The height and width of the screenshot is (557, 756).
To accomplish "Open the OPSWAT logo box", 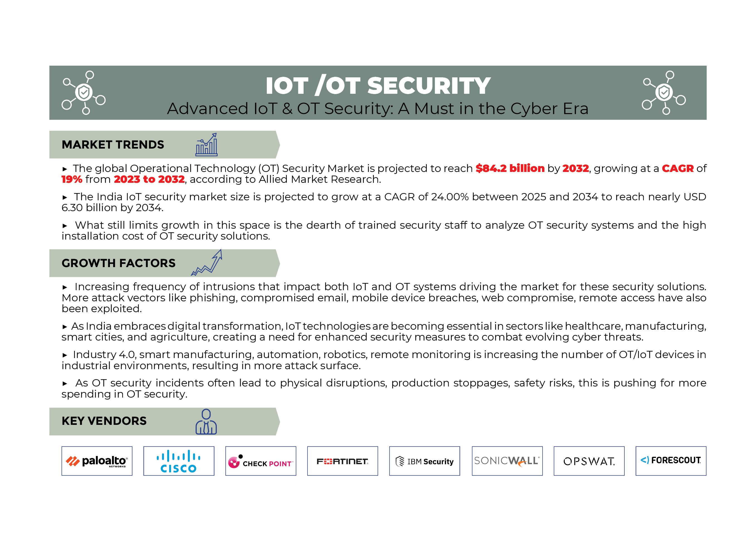I will (x=589, y=461).
